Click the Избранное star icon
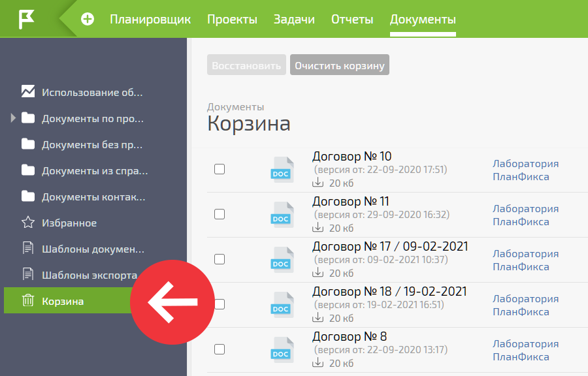Image resolution: width=588 pixels, height=376 pixels. click(x=28, y=223)
